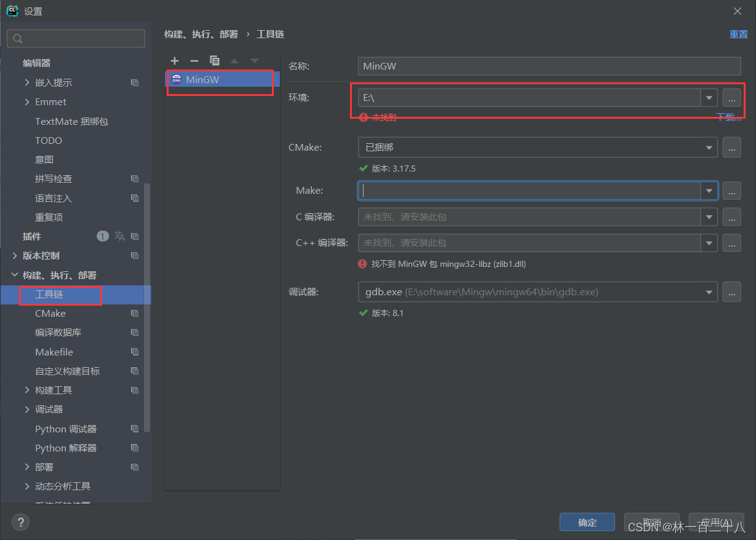Click the search magnifier icon
The image size is (756, 540).
pos(18,39)
